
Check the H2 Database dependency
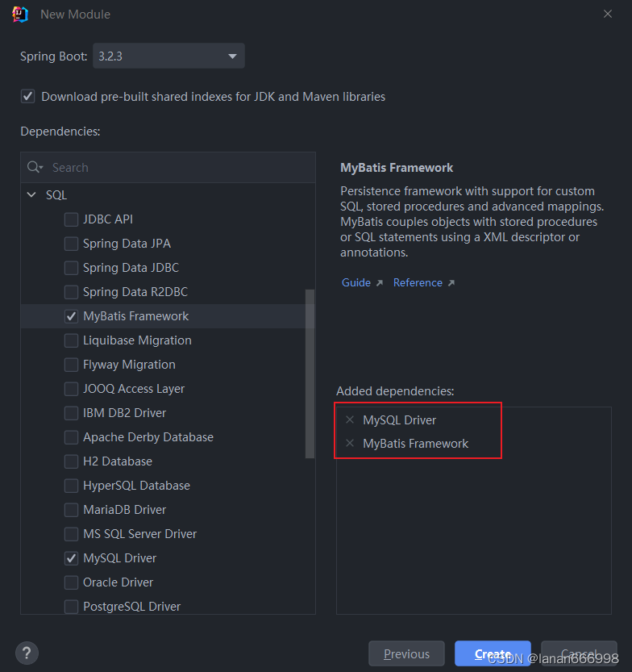(71, 461)
